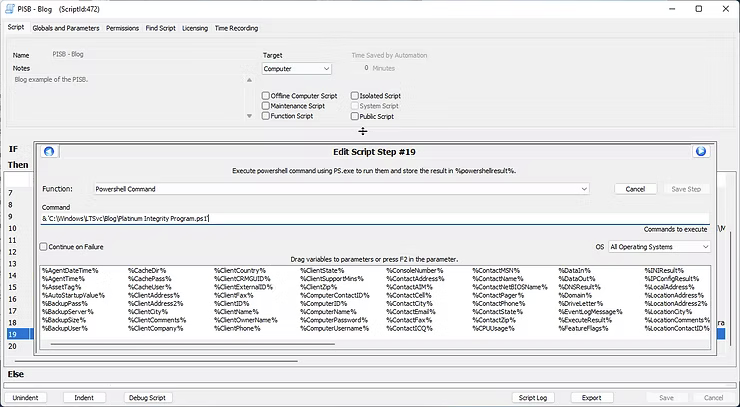Select the %FeatureFlags% variable
The image size is (740, 407).
583,328
